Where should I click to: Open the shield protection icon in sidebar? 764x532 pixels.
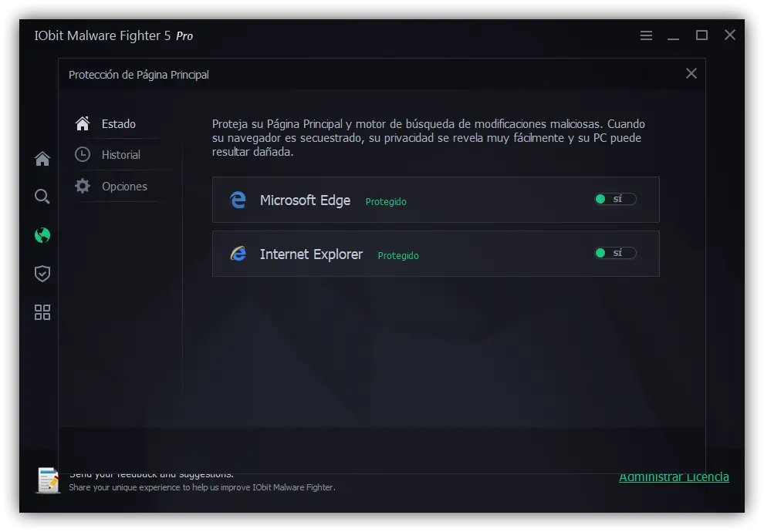point(42,274)
